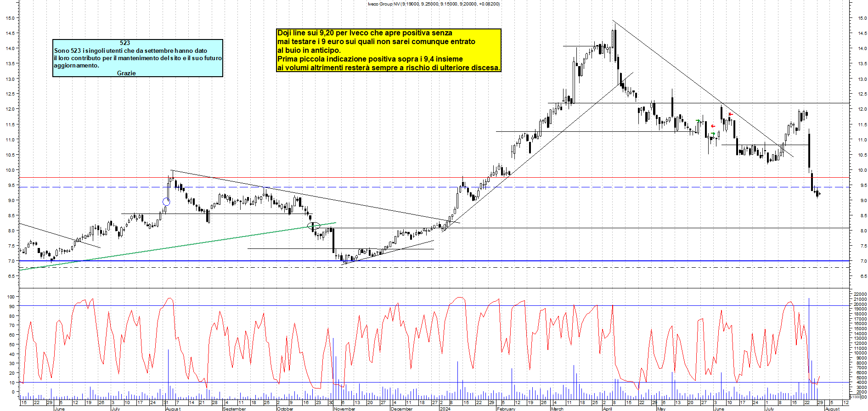Select the 50 oscillator level label
The image size is (868, 411).
click(12, 344)
